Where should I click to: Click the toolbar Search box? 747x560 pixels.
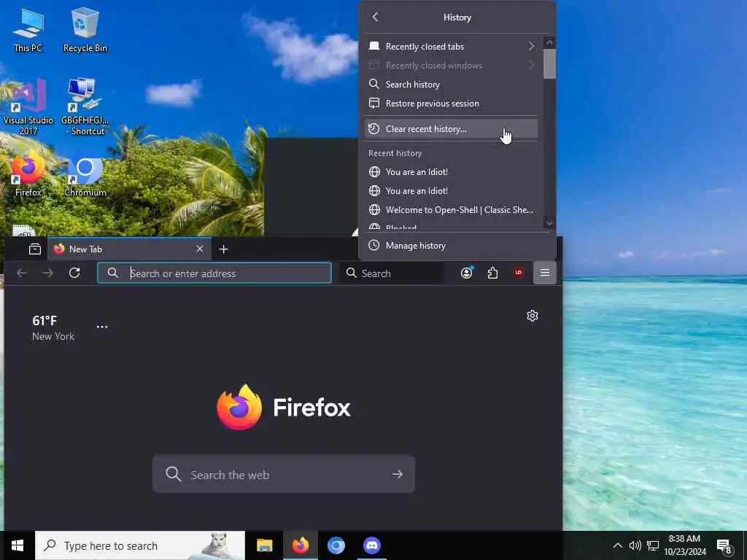(391, 273)
